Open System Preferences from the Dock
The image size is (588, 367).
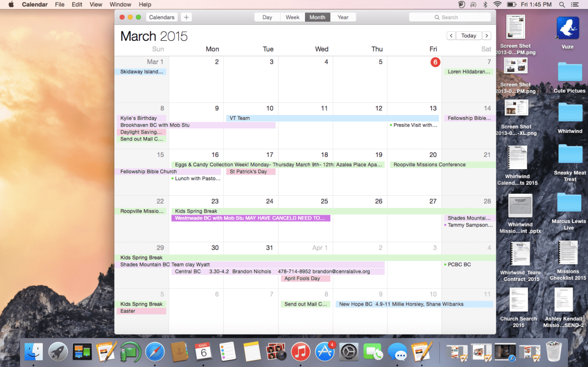tap(349, 352)
